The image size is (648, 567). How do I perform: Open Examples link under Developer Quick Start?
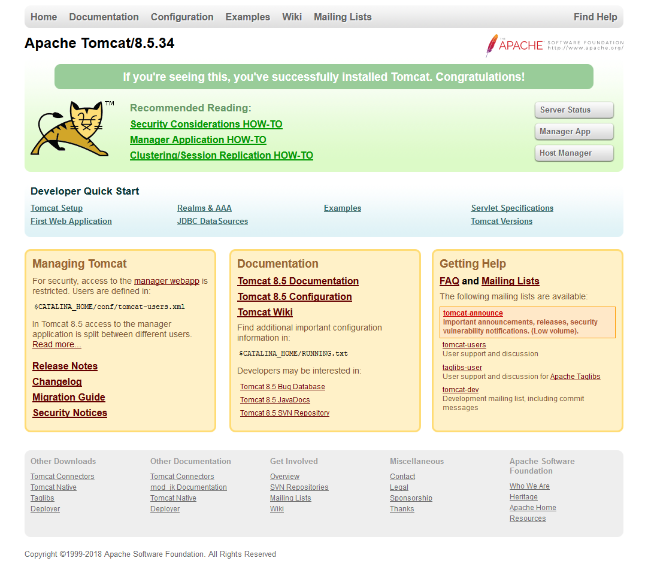[x=342, y=208]
